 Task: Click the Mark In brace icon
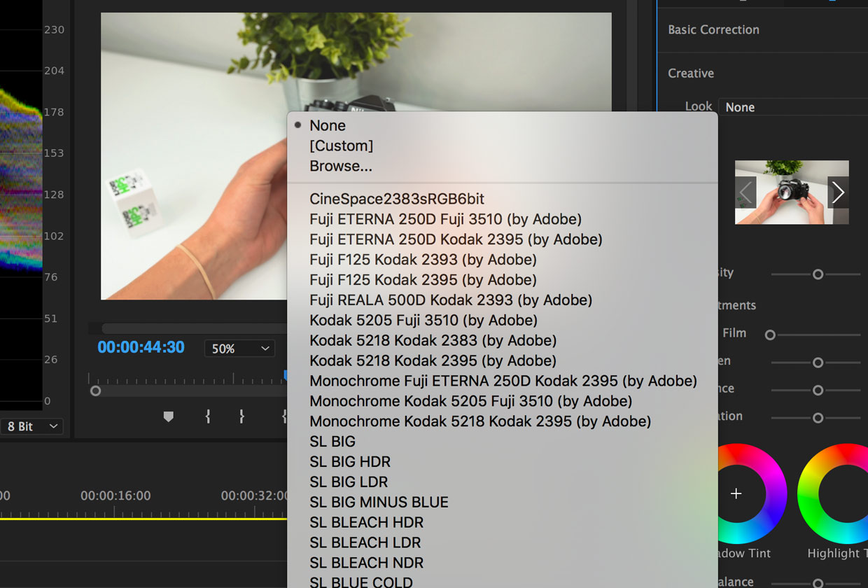208,416
